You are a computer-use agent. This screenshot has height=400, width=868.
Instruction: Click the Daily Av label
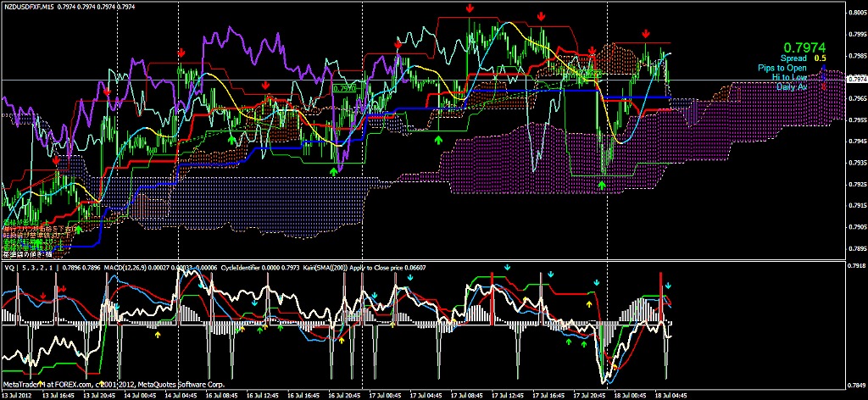[x=791, y=86]
